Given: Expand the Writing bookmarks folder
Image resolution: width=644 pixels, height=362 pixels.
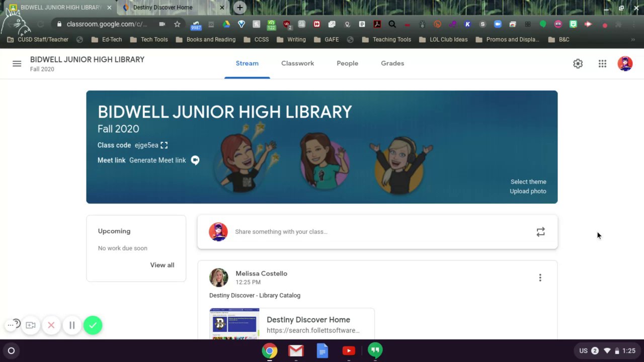Looking at the screenshot, I should 291,39.
